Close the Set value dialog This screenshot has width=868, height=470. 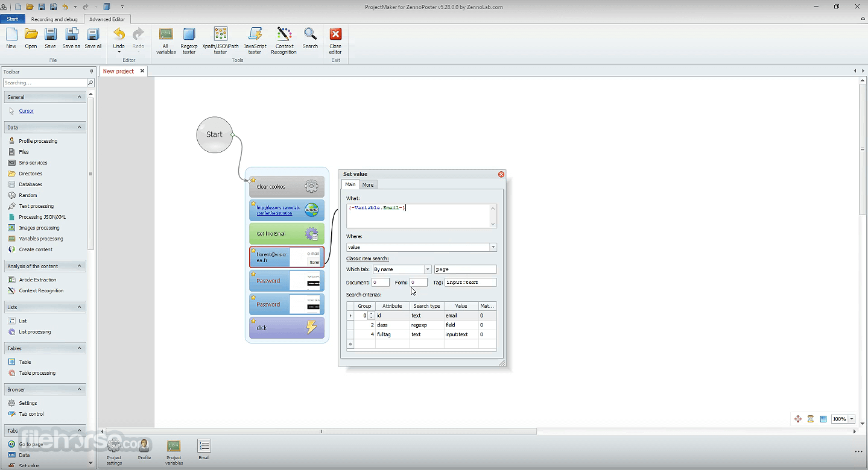point(501,174)
